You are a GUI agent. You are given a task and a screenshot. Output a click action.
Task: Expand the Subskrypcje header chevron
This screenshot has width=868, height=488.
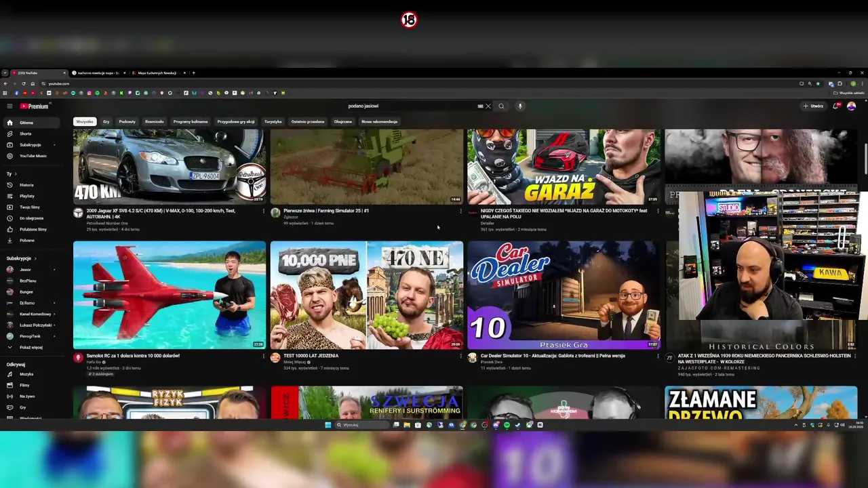pyautogui.click(x=35, y=258)
